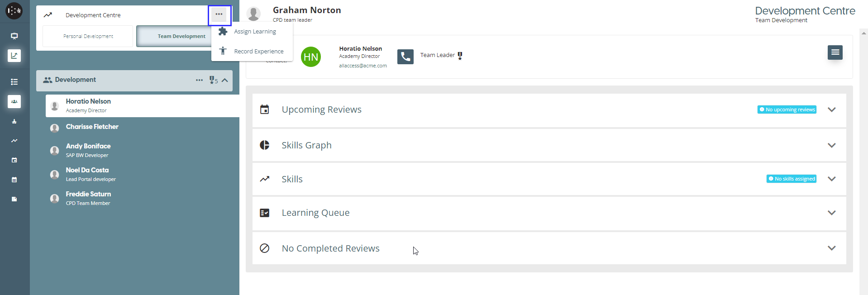Expand the Skills Graph section
868x295 pixels.
point(831,145)
